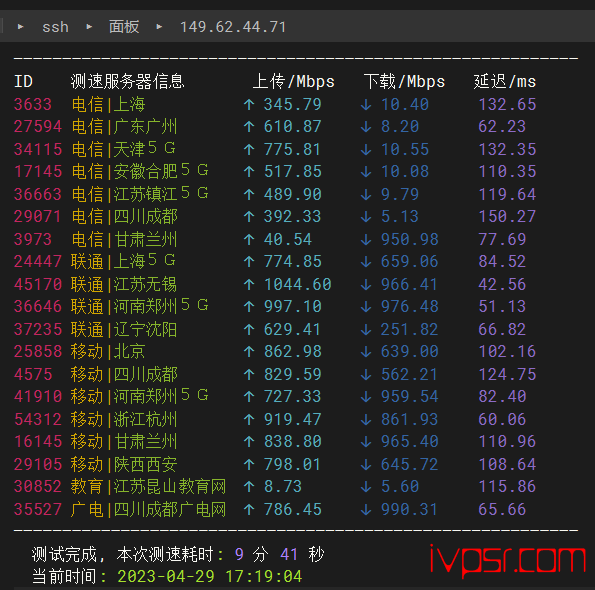Select ID 30852
This screenshot has height=590, width=595.
pos(38,486)
